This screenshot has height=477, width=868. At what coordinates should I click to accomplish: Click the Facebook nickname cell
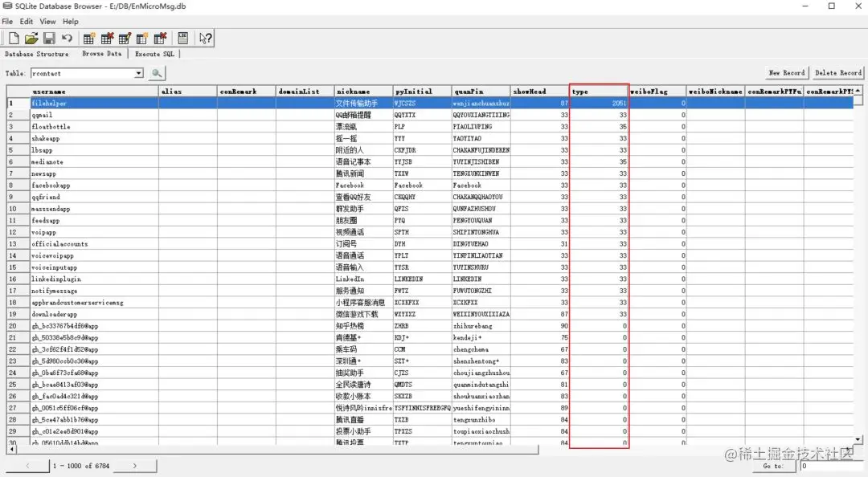point(364,185)
